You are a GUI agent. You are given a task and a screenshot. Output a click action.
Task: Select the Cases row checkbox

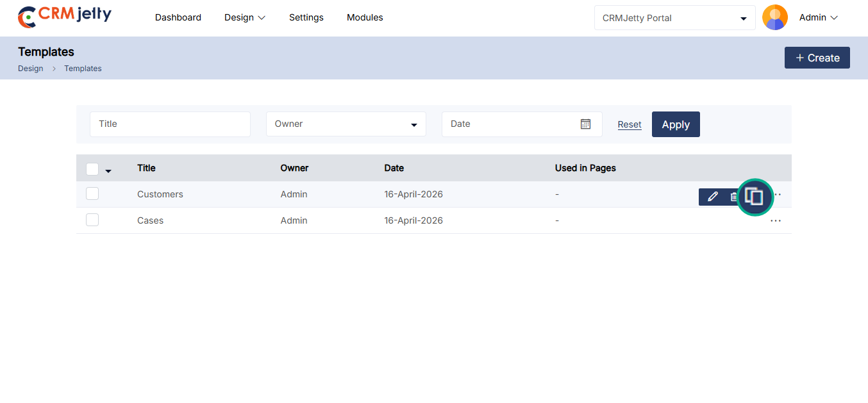92,220
